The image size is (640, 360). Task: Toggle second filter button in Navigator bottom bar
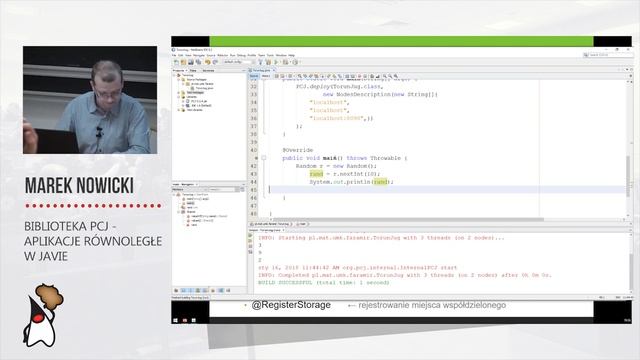(184, 290)
